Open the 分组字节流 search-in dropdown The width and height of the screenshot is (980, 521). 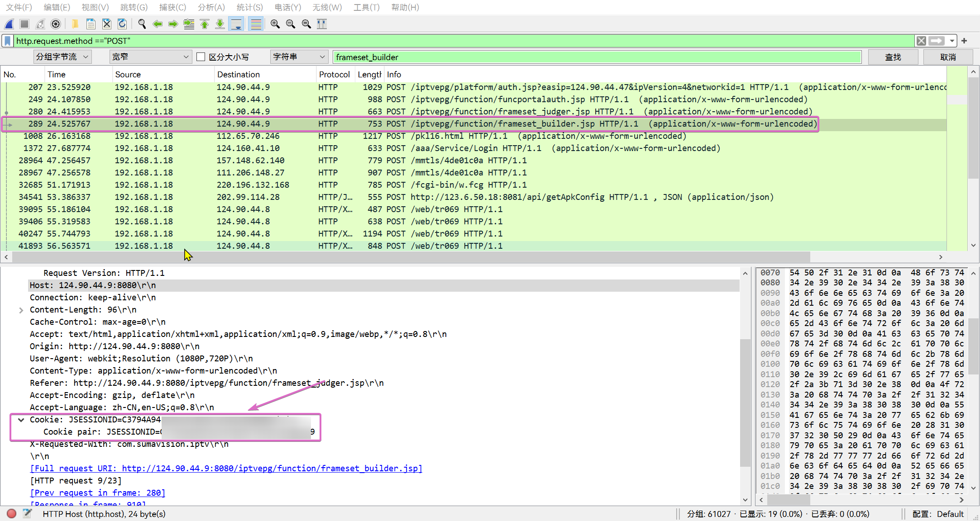tap(62, 57)
